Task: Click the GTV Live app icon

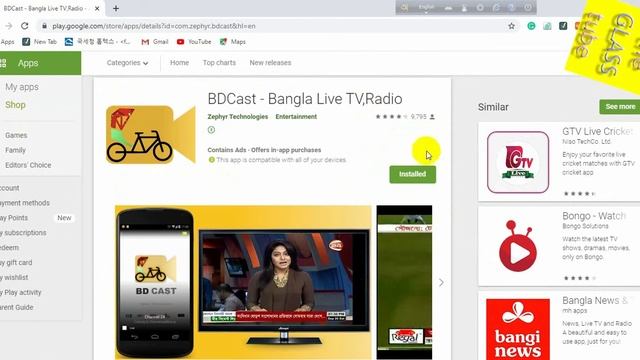Action: 518,162
